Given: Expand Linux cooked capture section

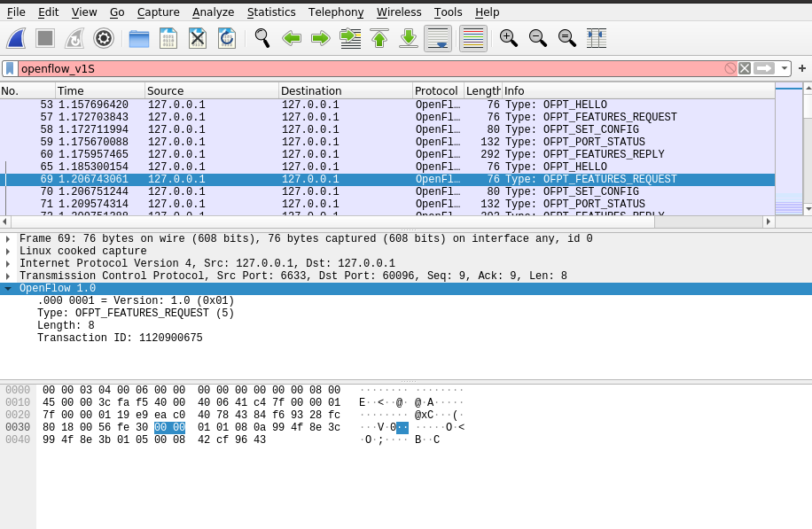Looking at the screenshot, I should coord(8,251).
